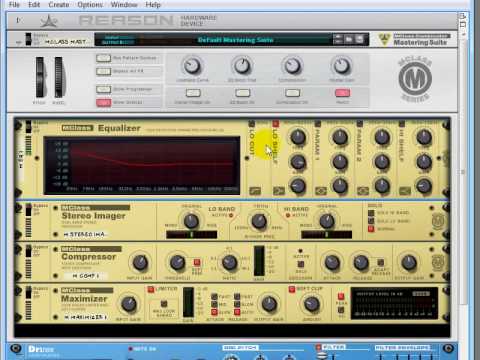Click the Compression rotary knob on Combinator
Image resolution: width=480 pixels, height=360 pixels.
pos(292,66)
